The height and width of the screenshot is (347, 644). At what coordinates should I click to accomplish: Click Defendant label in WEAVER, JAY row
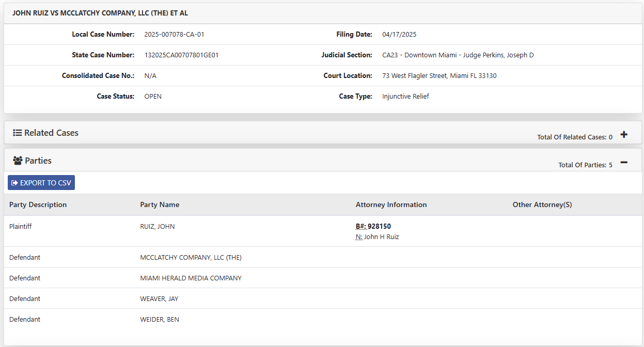coord(25,298)
